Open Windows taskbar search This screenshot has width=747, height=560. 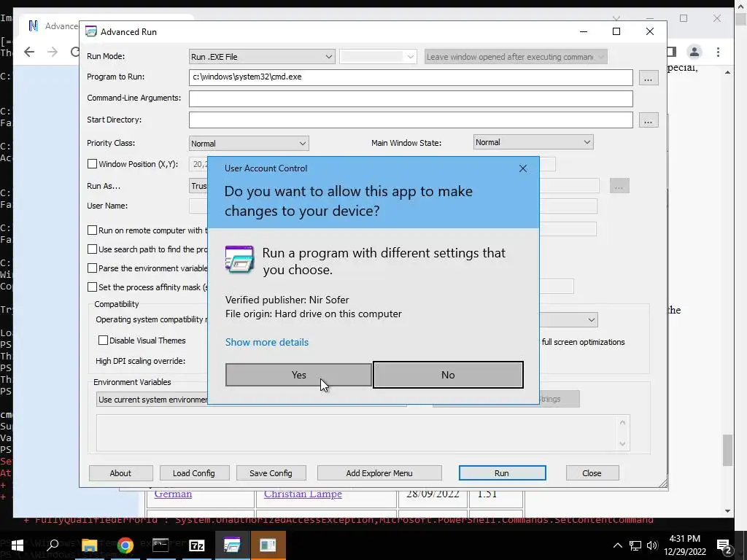pos(53,545)
